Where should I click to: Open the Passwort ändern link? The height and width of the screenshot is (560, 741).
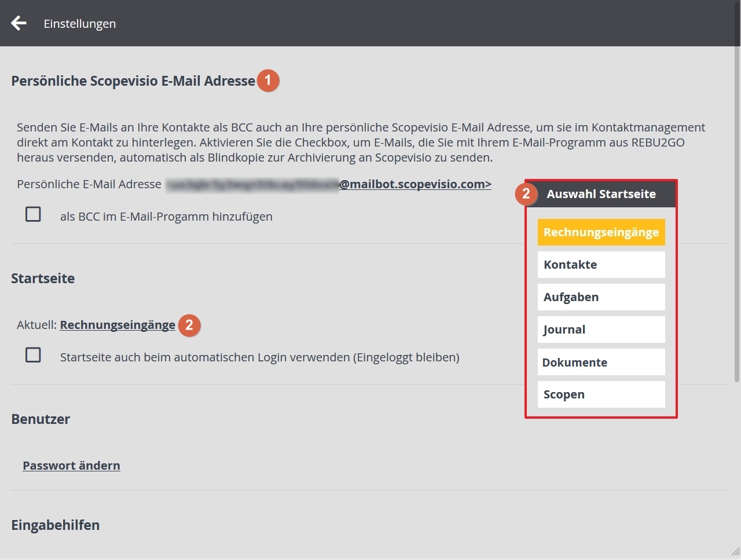[x=71, y=466]
